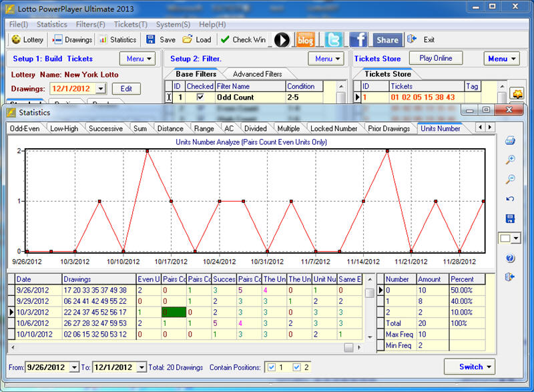Open Setup 1 Menu dropdown
Screen dimensions: 534x392
(138, 59)
